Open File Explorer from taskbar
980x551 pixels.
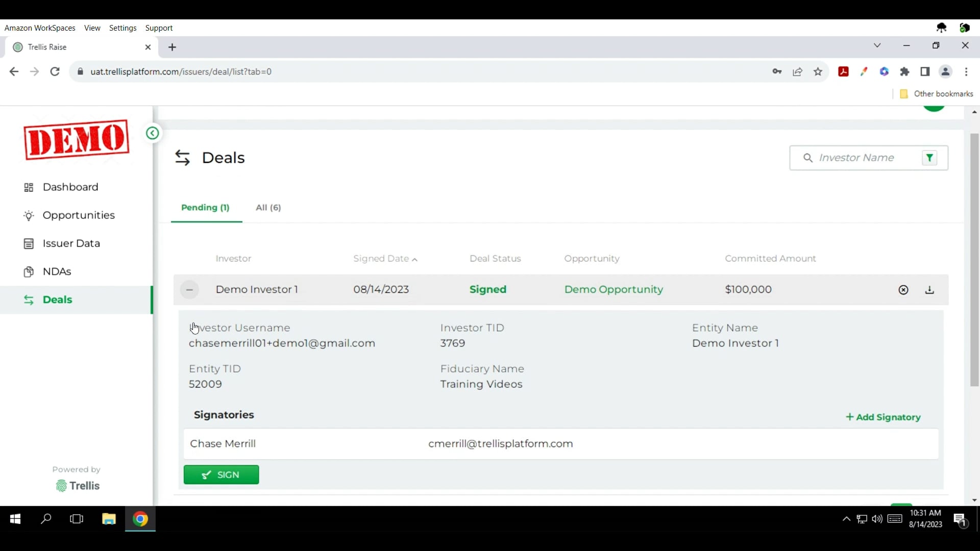109,519
